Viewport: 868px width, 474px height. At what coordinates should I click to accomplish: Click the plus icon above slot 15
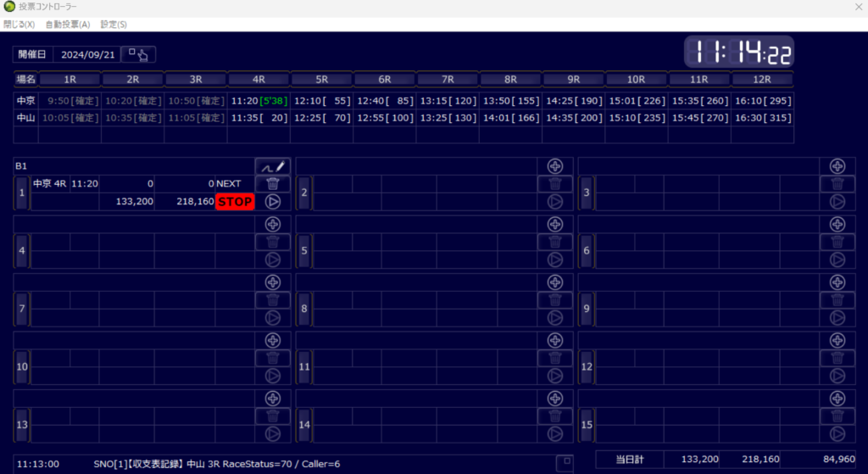[x=837, y=398]
